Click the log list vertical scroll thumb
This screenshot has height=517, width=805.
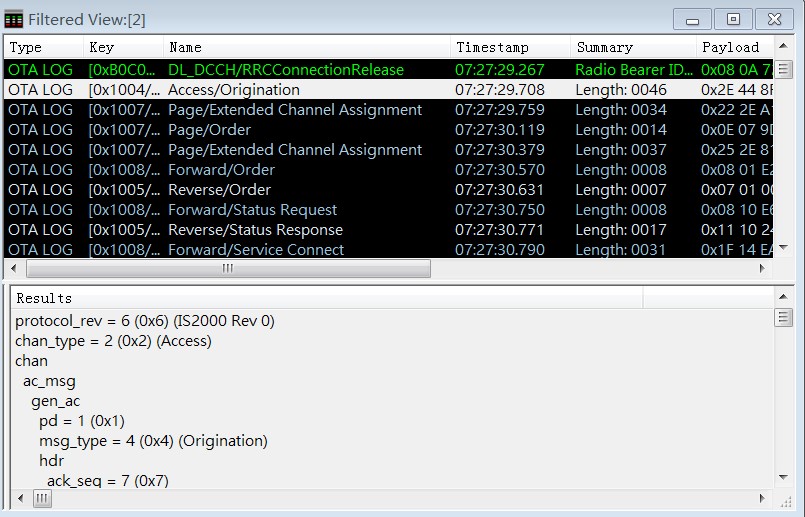pyautogui.click(x=783, y=68)
